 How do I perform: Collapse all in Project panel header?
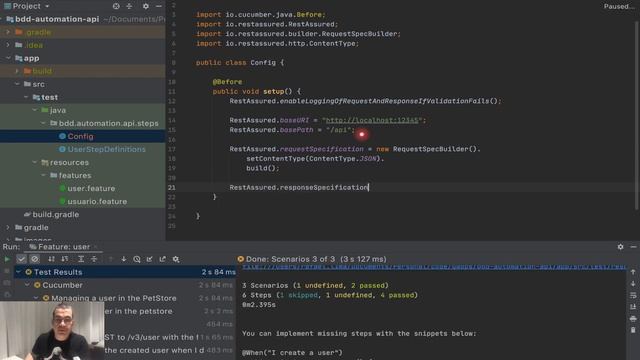point(129,6)
